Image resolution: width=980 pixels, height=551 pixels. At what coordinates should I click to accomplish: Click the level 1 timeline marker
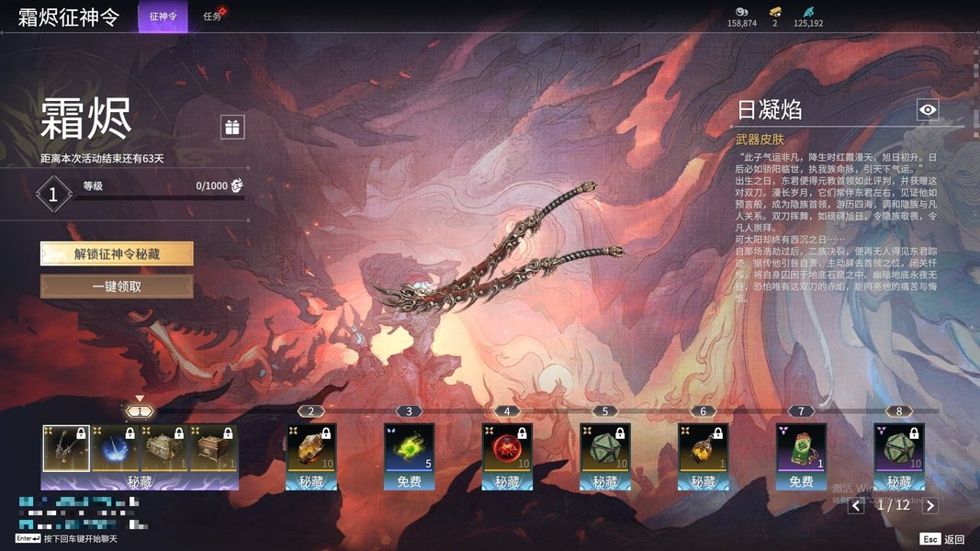coord(140,411)
